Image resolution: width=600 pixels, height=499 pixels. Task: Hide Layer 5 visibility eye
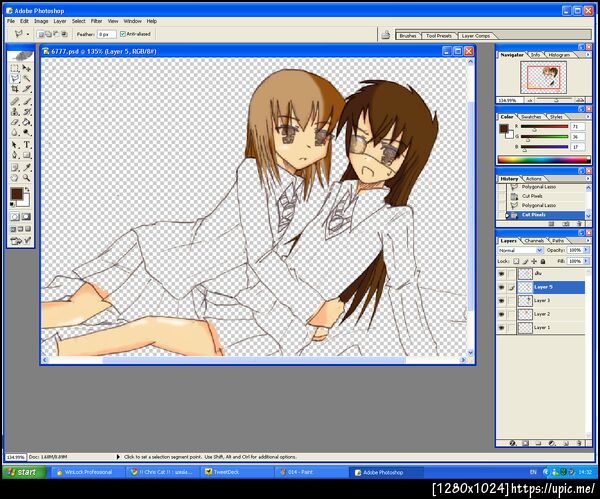502,287
